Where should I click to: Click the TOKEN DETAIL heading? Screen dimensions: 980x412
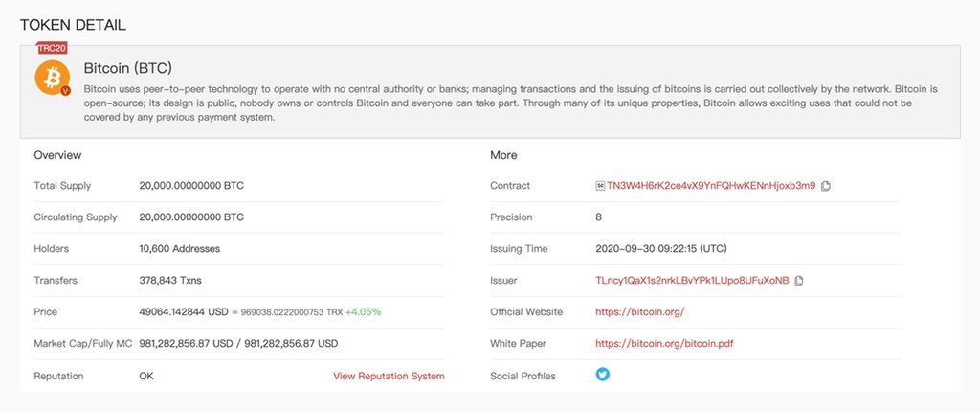pos(73,25)
